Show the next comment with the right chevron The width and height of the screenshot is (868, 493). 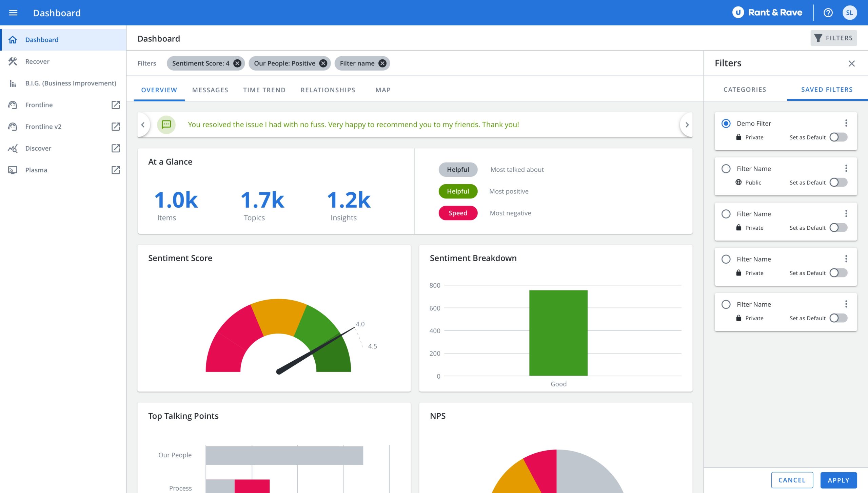tap(687, 125)
